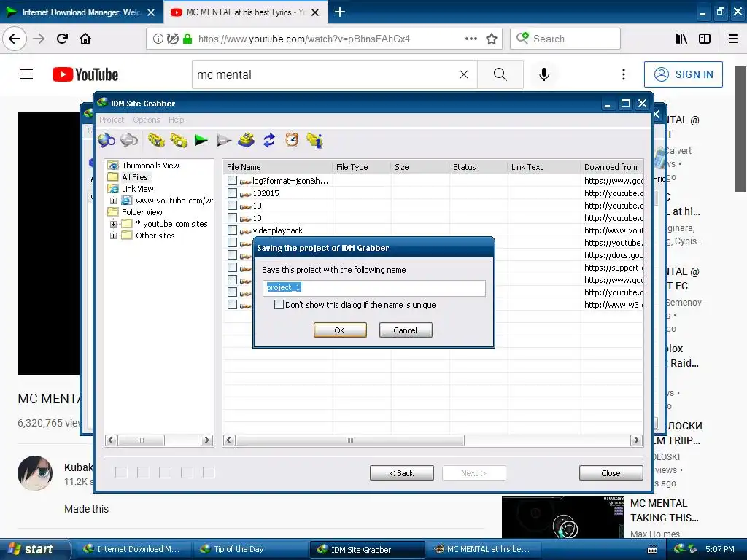Select All Files in the tree

pyautogui.click(x=135, y=177)
